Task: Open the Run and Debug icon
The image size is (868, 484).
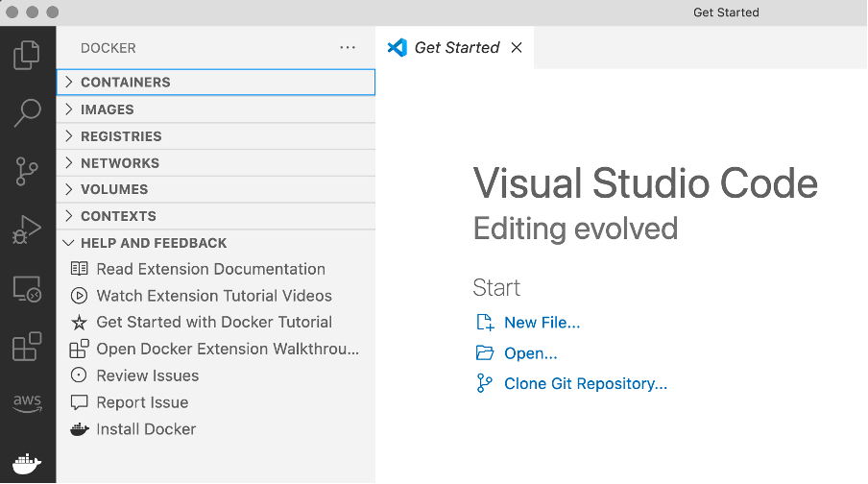Action: 27,230
